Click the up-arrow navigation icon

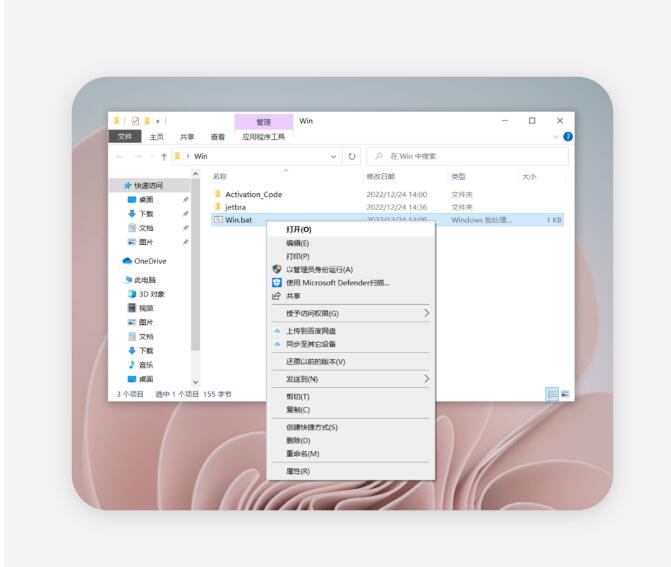(165, 156)
